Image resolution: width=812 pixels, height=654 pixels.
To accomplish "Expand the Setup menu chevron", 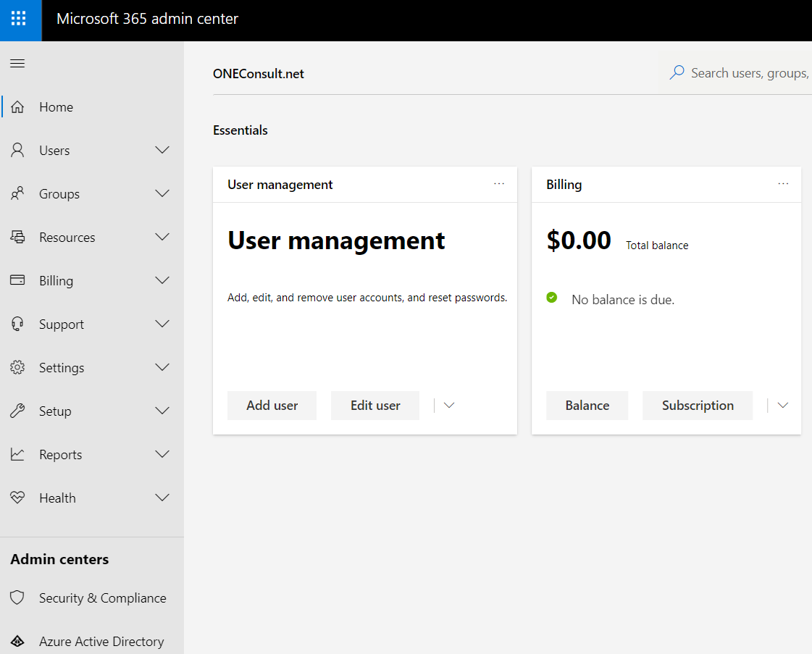I will (x=162, y=411).
